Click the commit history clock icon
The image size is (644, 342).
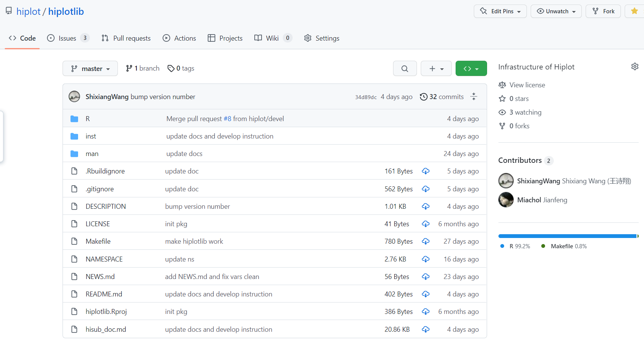coord(423,97)
